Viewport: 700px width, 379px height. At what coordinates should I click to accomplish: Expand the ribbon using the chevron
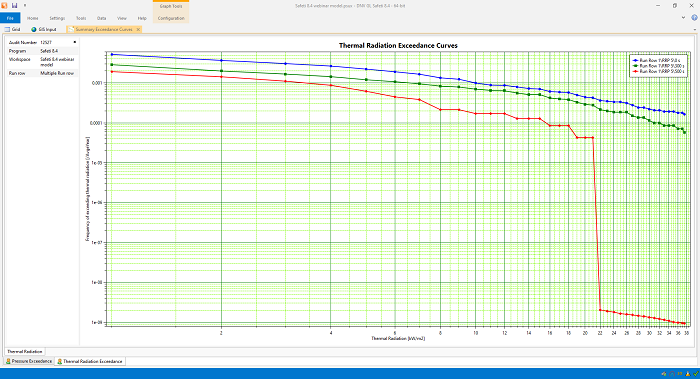[x=683, y=18]
